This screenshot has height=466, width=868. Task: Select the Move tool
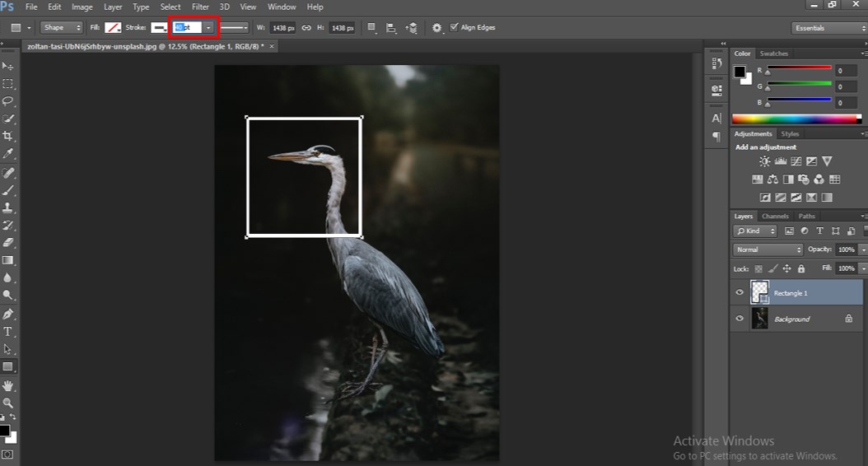(x=7, y=67)
